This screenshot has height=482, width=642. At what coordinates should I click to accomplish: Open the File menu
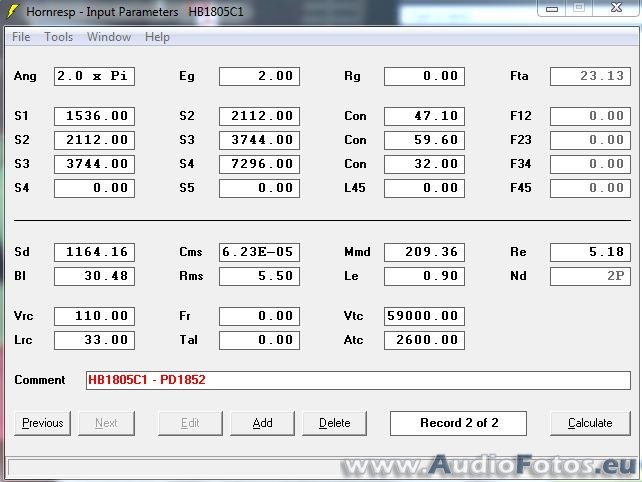tap(21, 37)
